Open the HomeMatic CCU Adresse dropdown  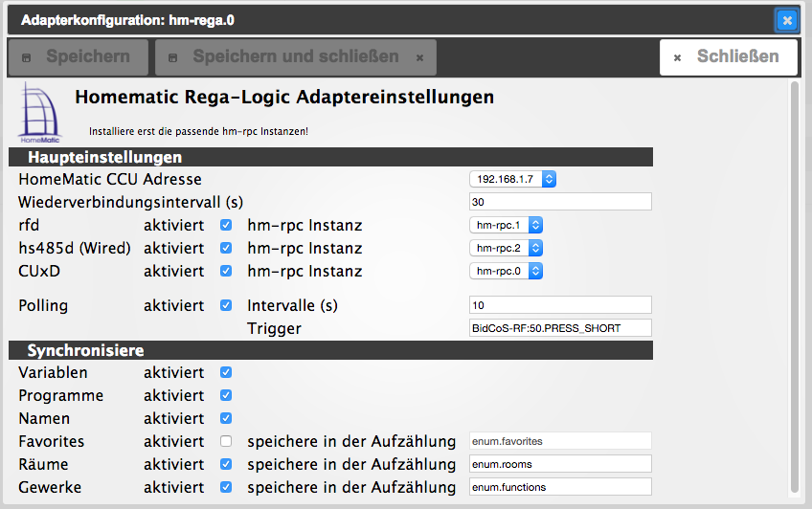tap(512, 179)
